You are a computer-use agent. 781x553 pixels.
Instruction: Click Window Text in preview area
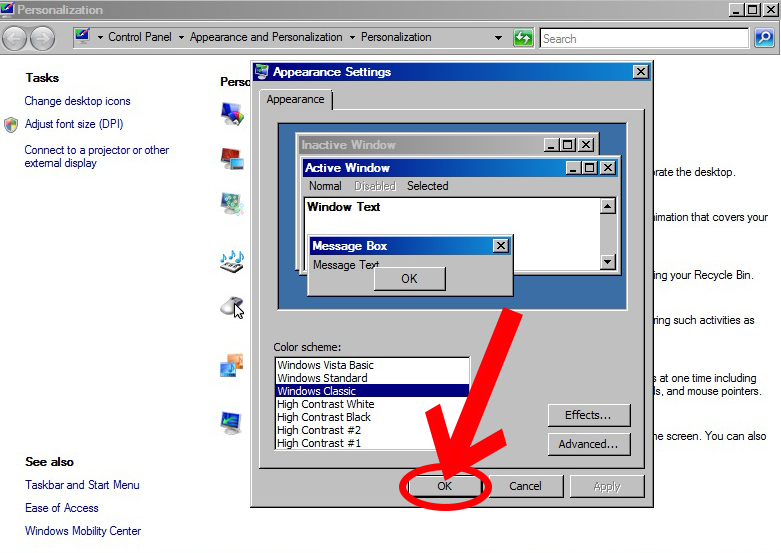[344, 207]
